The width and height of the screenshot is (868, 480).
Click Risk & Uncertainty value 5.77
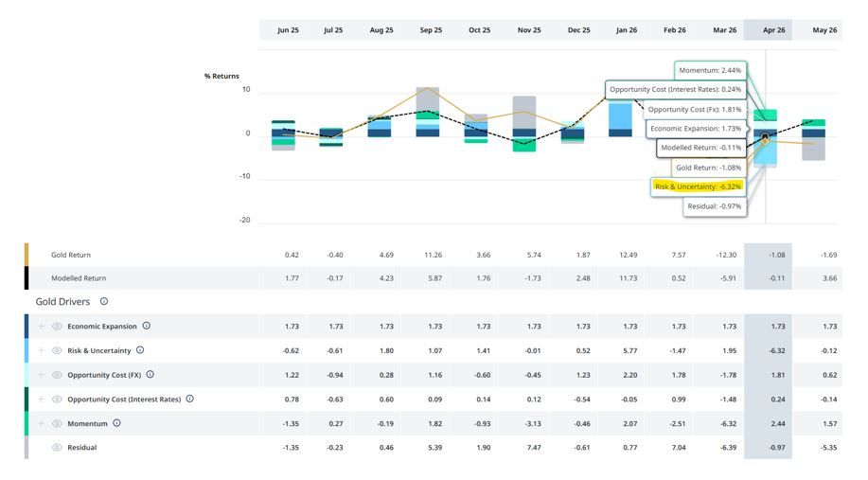[630, 350]
